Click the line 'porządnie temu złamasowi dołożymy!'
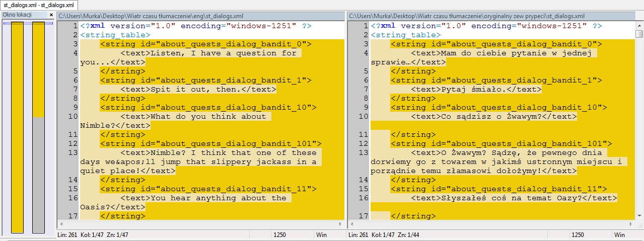Screen dimensions: 644x241 pyautogui.click(x=474, y=171)
